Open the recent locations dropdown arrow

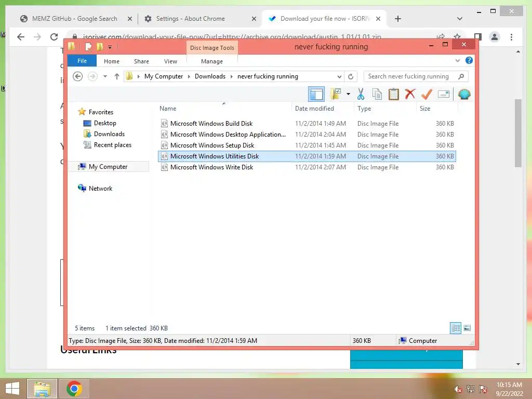pos(105,76)
